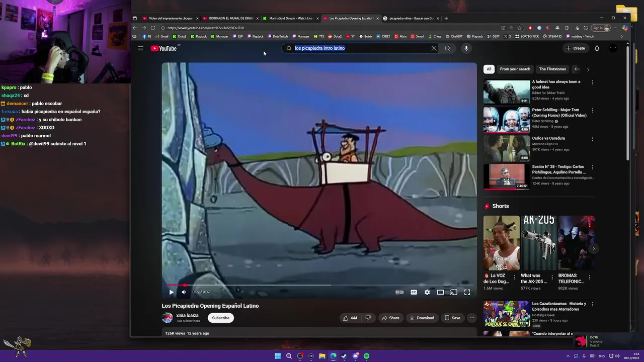The height and width of the screenshot is (362, 644).
Task: Open the Chess bookmark
Action: coord(434,36)
